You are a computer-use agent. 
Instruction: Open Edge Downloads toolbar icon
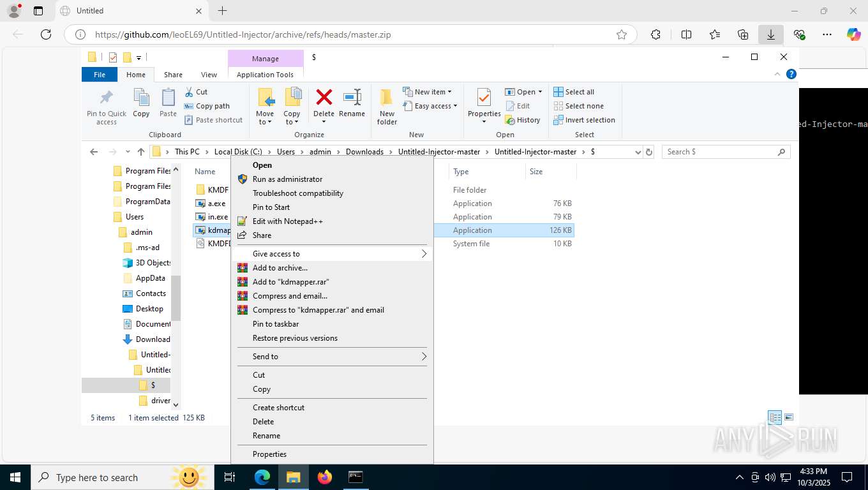(x=771, y=34)
